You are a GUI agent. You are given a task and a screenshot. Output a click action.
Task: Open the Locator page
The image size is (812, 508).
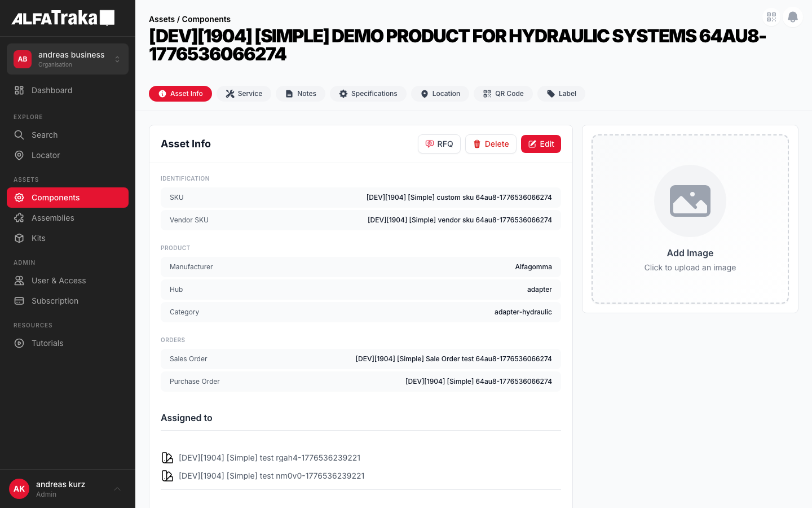pyautogui.click(x=46, y=155)
